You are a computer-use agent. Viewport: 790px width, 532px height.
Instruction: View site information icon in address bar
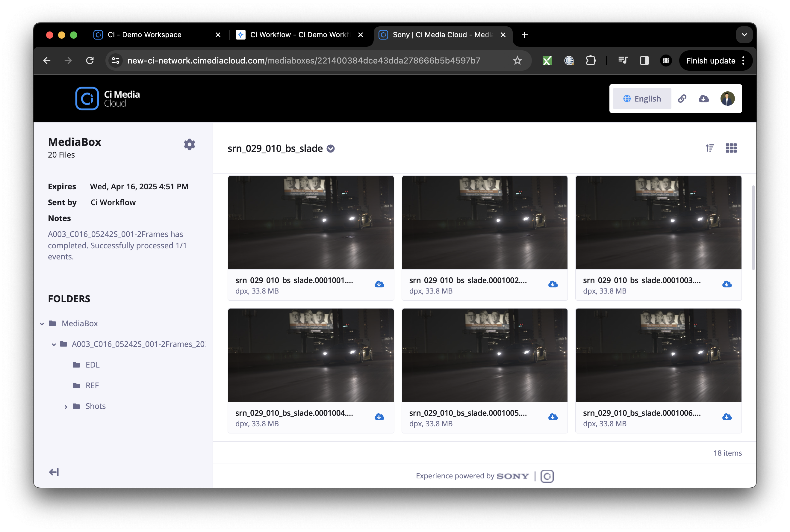pos(116,61)
